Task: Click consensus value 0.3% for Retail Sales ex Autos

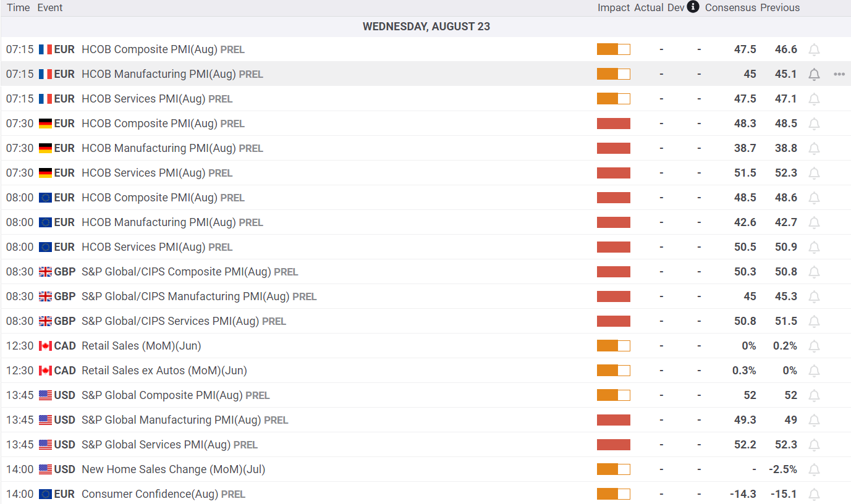Action: [744, 371]
